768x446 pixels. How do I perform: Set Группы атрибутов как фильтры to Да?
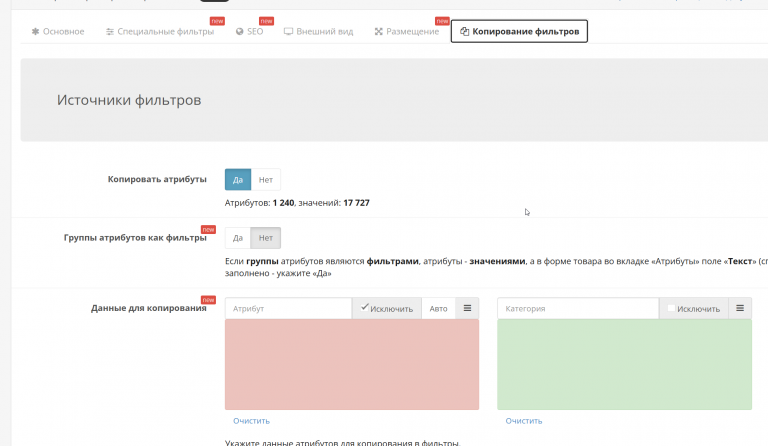[238, 238]
